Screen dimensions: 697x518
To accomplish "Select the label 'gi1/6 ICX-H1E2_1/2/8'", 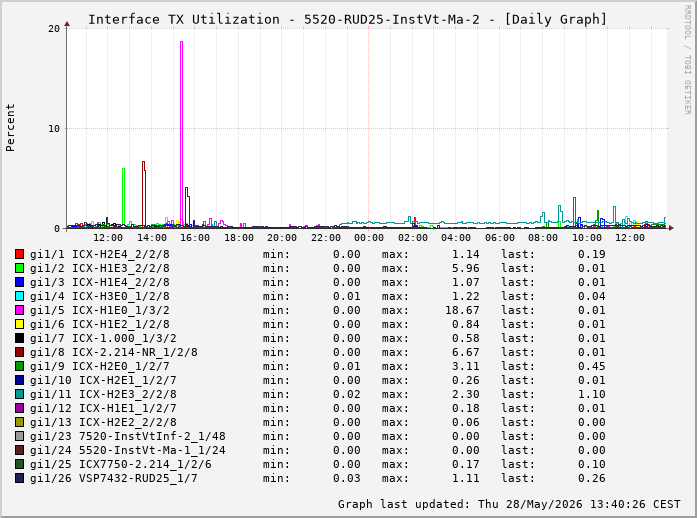I will 100,325.
